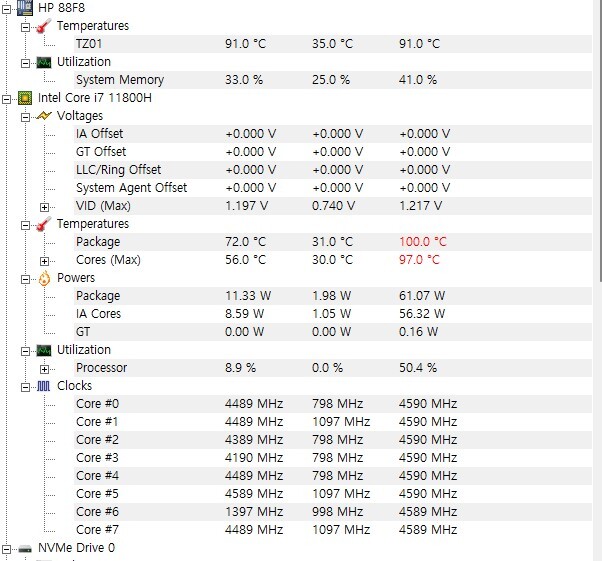Expand the Cores (Max) temperature entry
This screenshot has height=561, width=602.
pyautogui.click(x=44, y=260)
